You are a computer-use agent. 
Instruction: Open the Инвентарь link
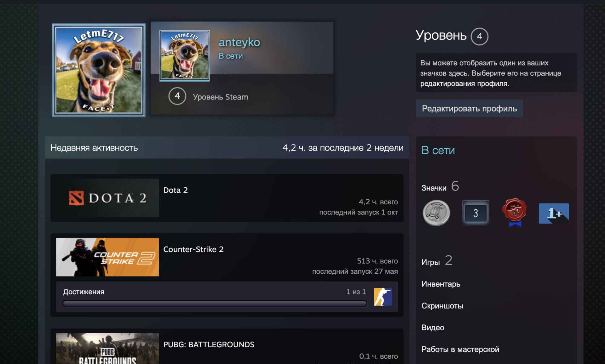[x=441, y=284]
